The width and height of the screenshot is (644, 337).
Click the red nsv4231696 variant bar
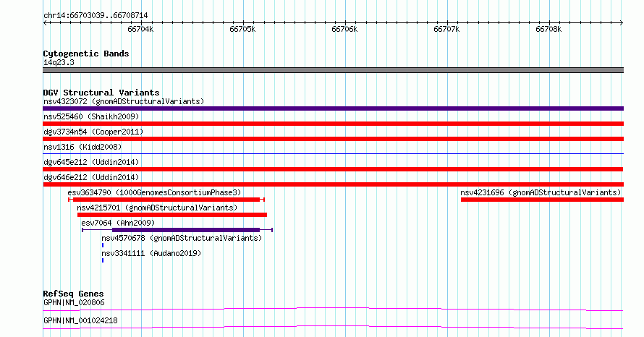[542, 200]
